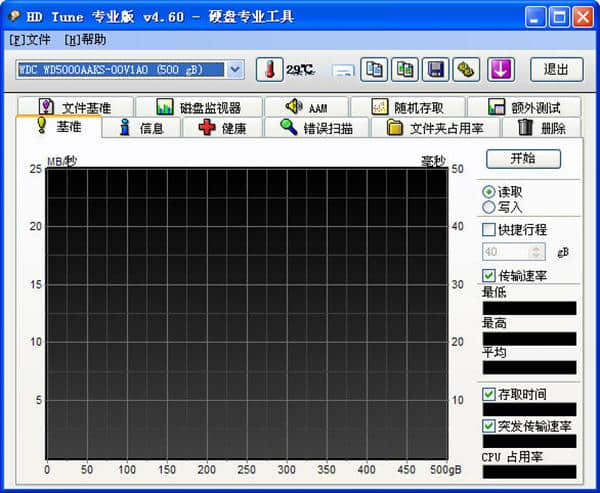Viewport: 600px width, 493px height.
Task: Click the options settings icon in toolbar
Action: click(x=467, y=69)
